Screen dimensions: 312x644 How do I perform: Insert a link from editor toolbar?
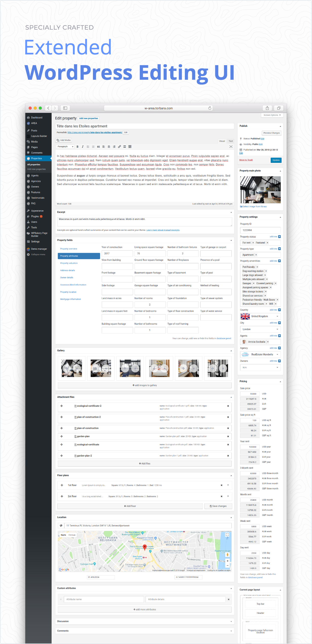coord(119,147)
